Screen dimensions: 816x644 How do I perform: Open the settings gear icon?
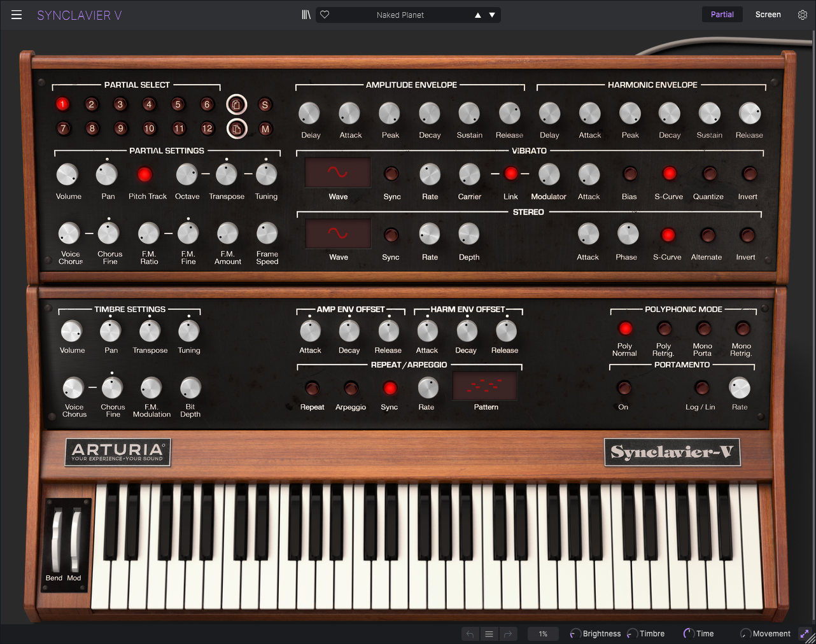pyautogui.click(x=802, y=15)
